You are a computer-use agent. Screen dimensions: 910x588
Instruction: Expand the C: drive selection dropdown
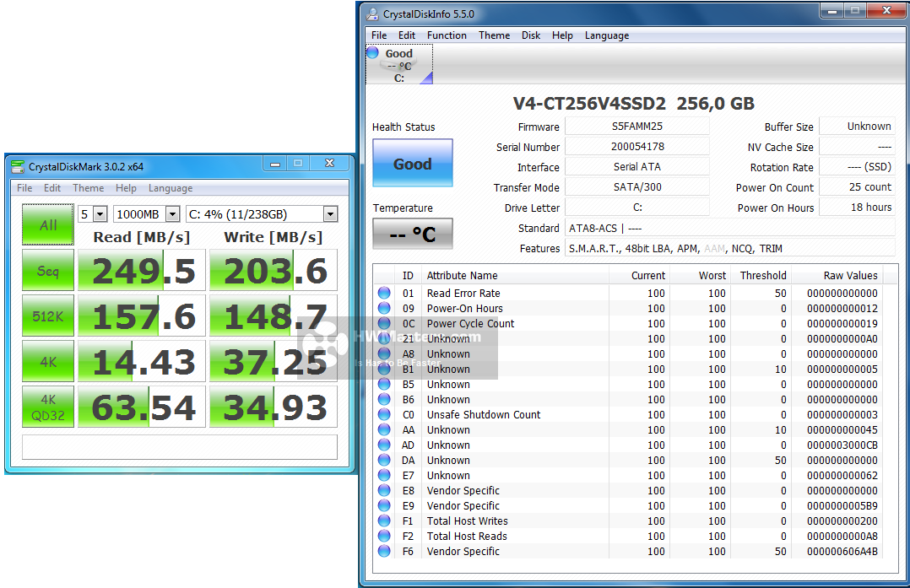click(330, 214)
